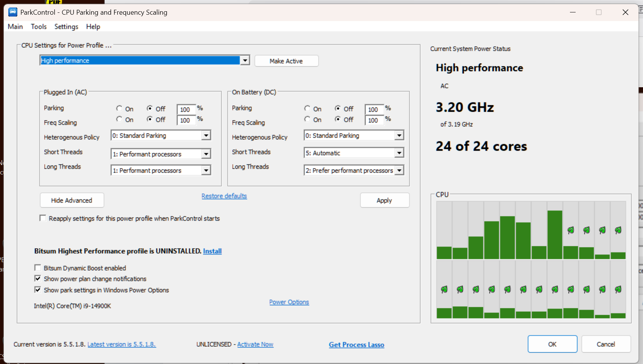Click the Activate Now link
Viewport: 643px width, 364px height.
coord(255,344)
